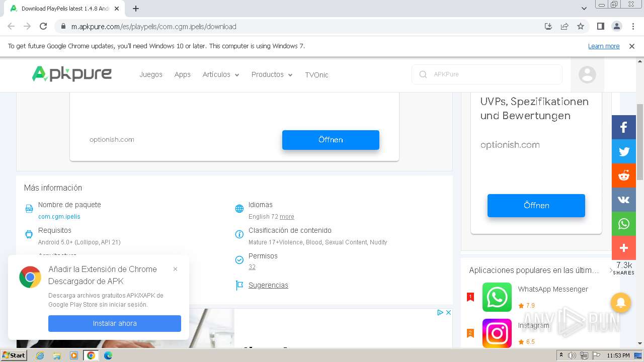Viewport: 644px width, 362px height.
Task: Click the notification bell icon
Action: click(621, 303)
